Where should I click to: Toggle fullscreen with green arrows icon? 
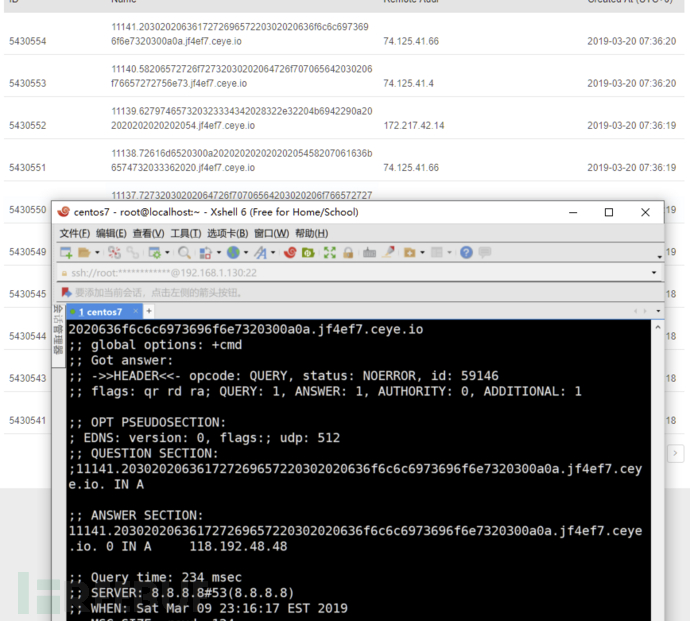(330, 253)
